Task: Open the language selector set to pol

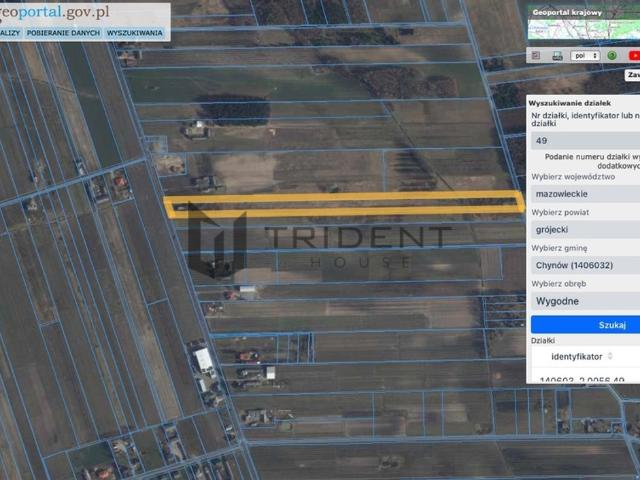Action: pos(584,56)
